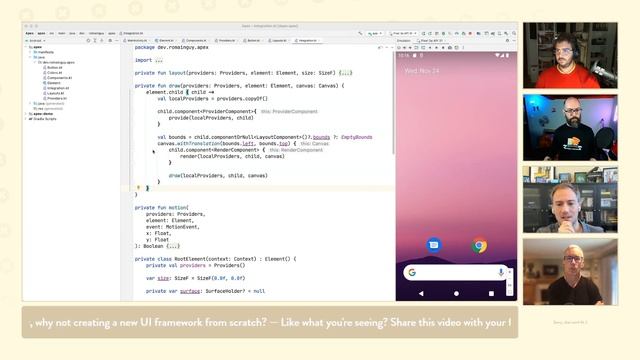Click the emulator toolbar Overview icon
This screenshot has height=360, width=640.
click(443, 47)
